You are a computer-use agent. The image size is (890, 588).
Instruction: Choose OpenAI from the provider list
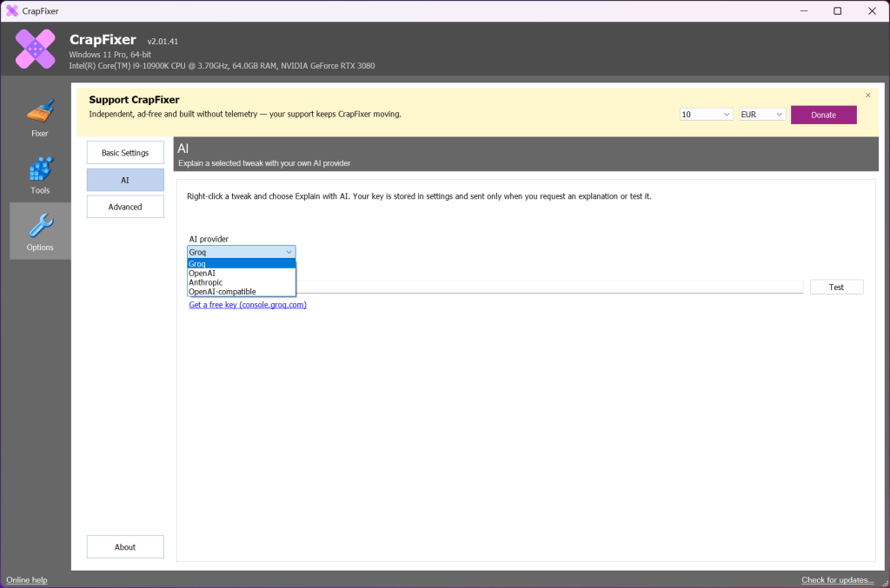[242, 273]
